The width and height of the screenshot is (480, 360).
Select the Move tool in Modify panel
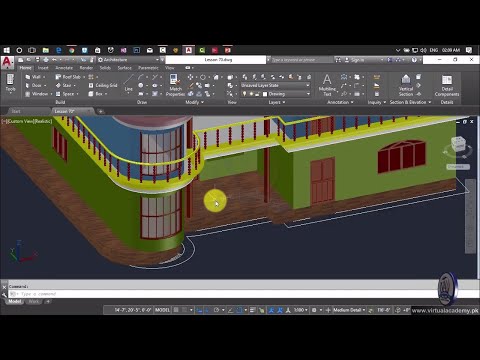[190, 77]
